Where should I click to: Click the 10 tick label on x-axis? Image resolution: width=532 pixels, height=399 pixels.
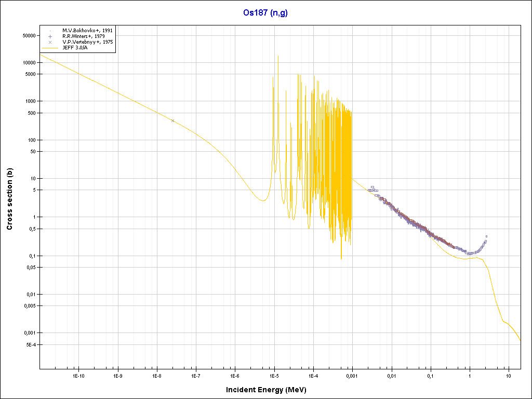pos(509,375)
